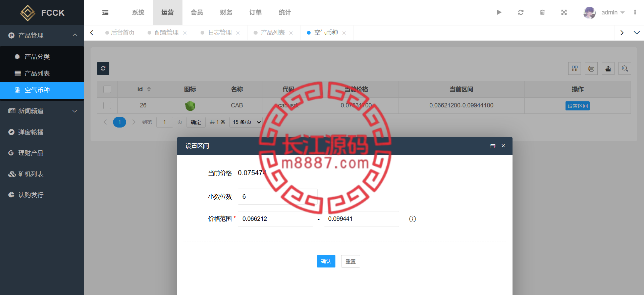
Task: Open 产品分类 in the sidebar
Action: 42,57
